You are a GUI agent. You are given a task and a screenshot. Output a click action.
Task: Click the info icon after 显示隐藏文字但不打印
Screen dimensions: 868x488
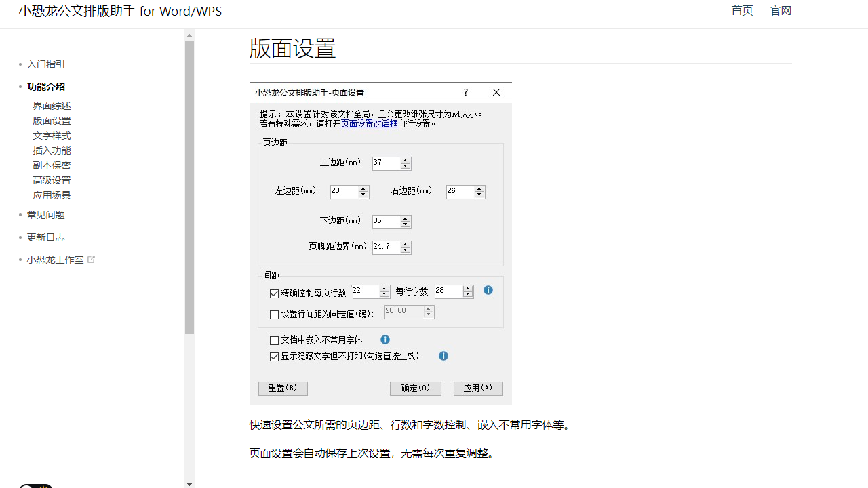pyautogui.click(x=443, y=356)
